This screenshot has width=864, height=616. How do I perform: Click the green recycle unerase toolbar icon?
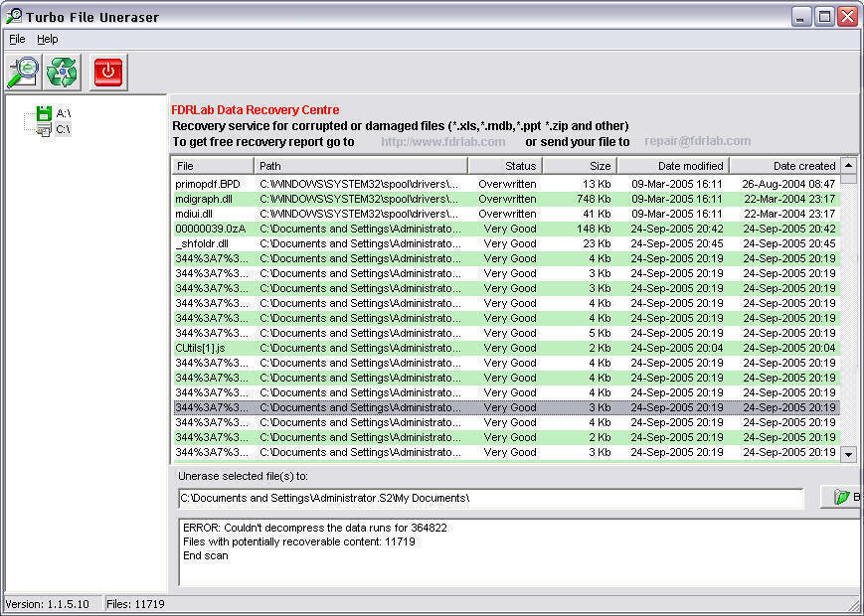click(x=63, y=73)
